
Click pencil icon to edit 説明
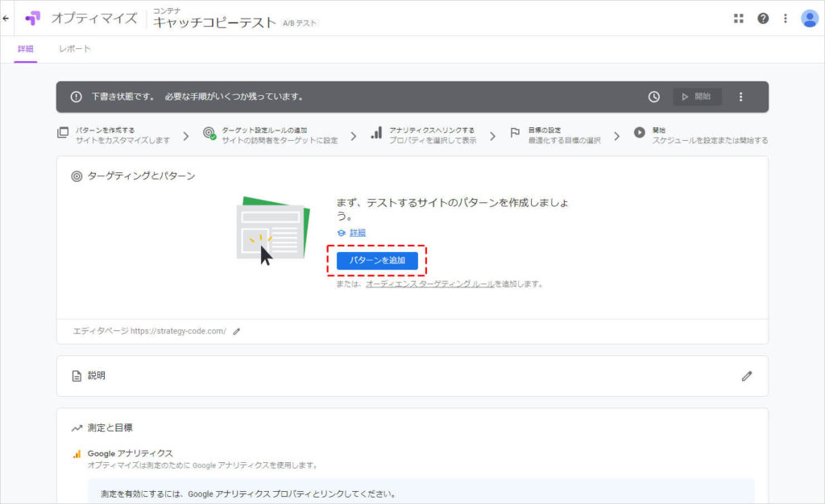(x=746, y=376)
